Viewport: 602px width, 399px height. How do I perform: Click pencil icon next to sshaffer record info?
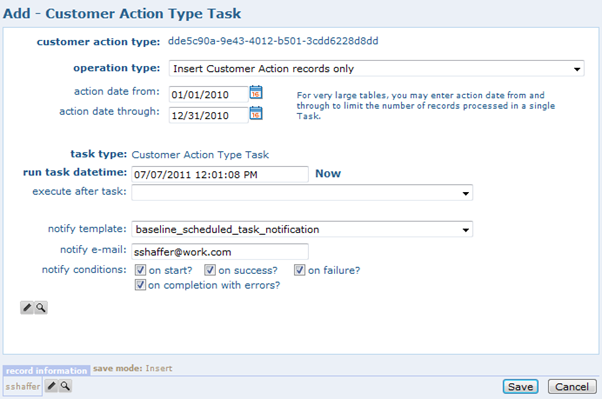[51, 386]
